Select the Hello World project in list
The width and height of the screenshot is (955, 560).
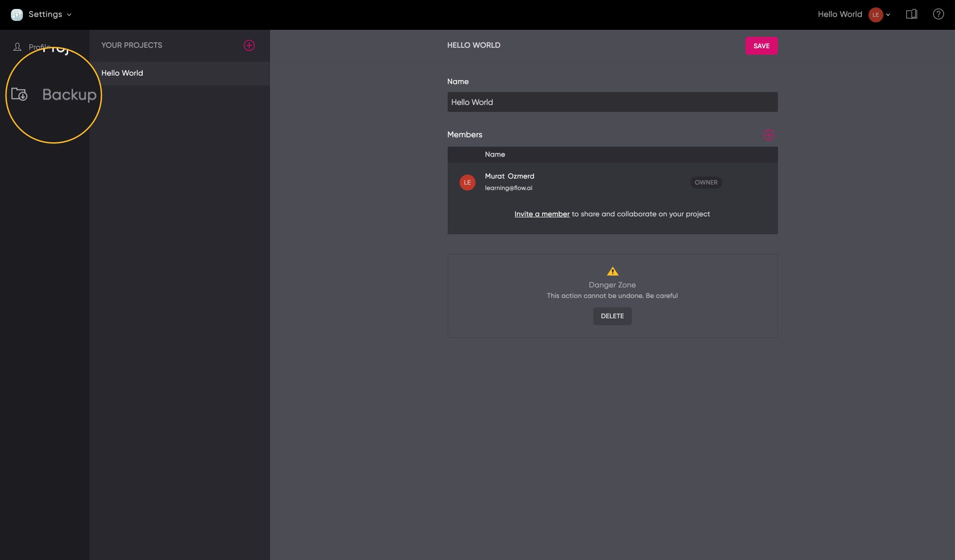(x=122, y=73)
